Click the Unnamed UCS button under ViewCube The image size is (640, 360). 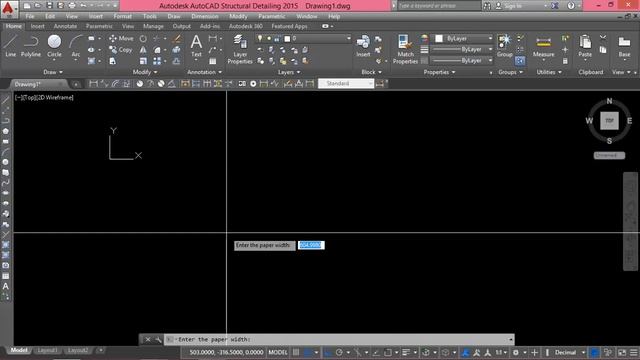click(609, 155)
